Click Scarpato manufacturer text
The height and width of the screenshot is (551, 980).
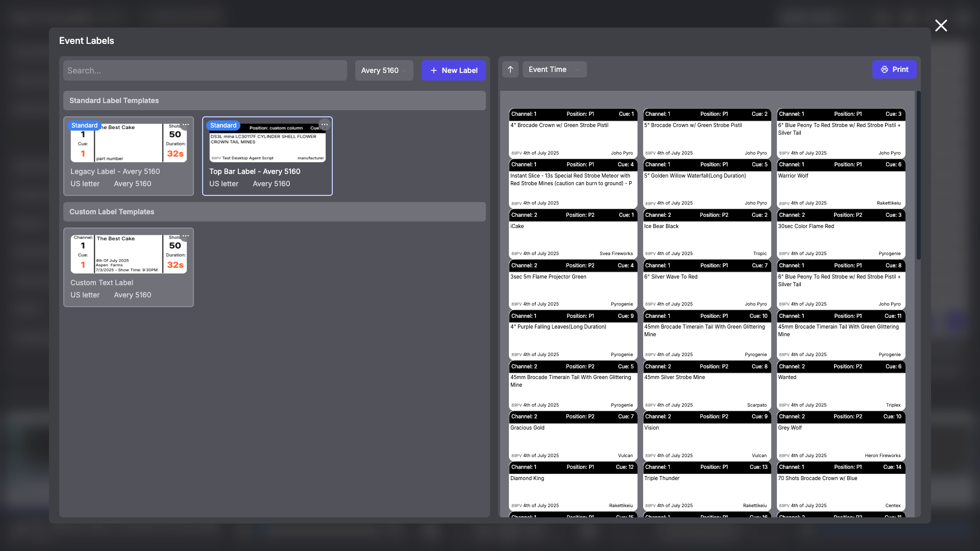point(757,405)
